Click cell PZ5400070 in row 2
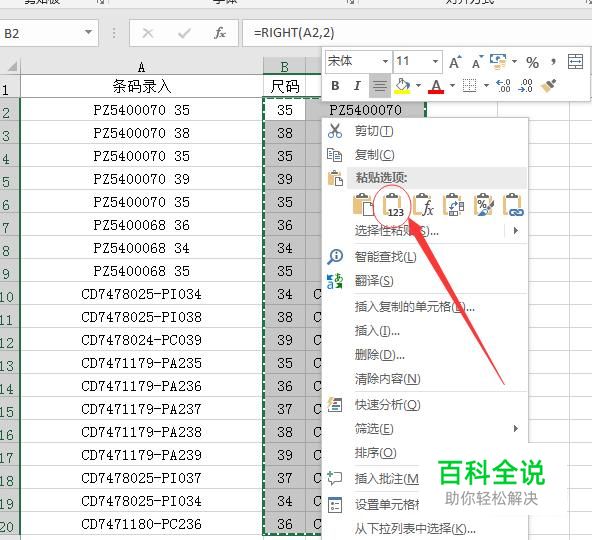 365,110
